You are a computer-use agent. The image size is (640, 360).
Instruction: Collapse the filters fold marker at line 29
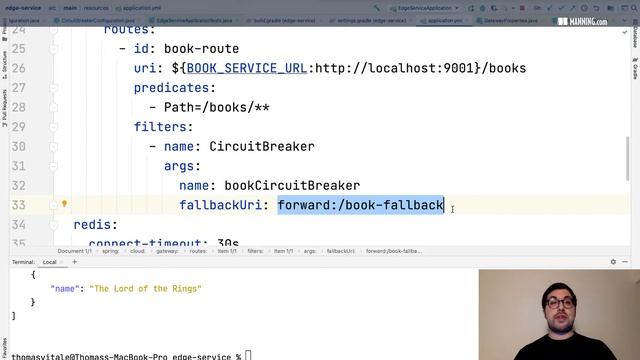(53, 127)
